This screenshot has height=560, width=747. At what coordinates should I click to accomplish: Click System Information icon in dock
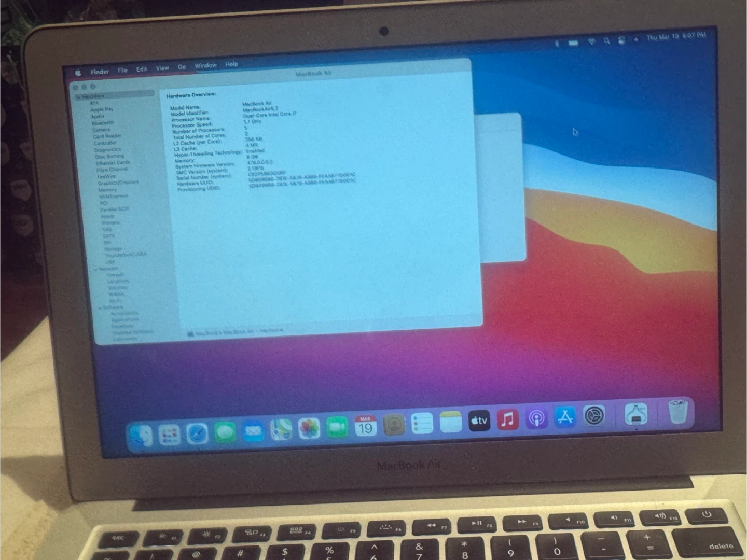point(636,414)
